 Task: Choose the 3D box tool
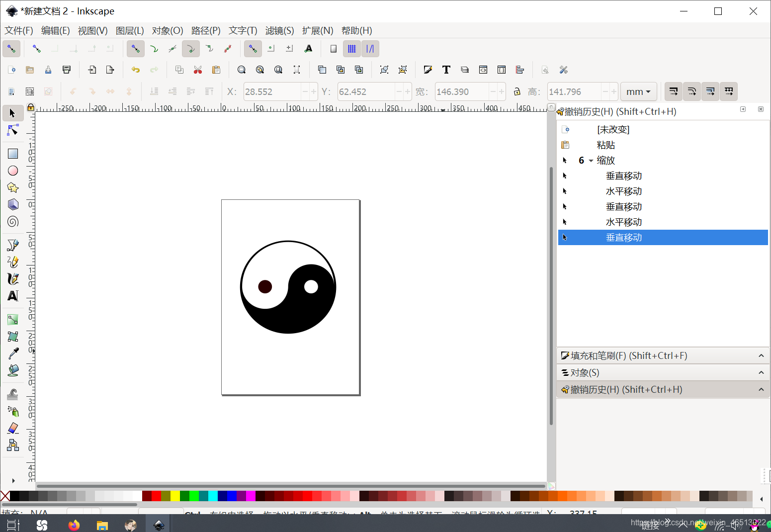(12, 204)
